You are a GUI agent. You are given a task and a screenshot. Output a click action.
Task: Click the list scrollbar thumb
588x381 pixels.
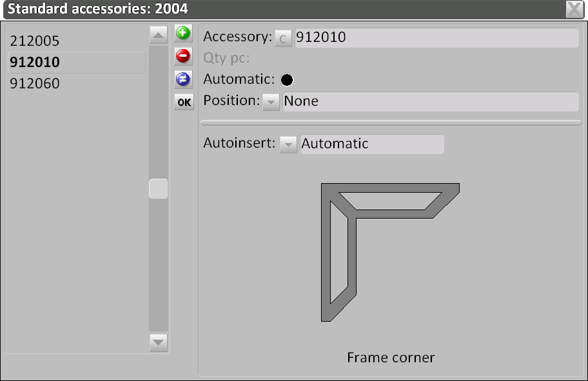[x=158, y=189]
